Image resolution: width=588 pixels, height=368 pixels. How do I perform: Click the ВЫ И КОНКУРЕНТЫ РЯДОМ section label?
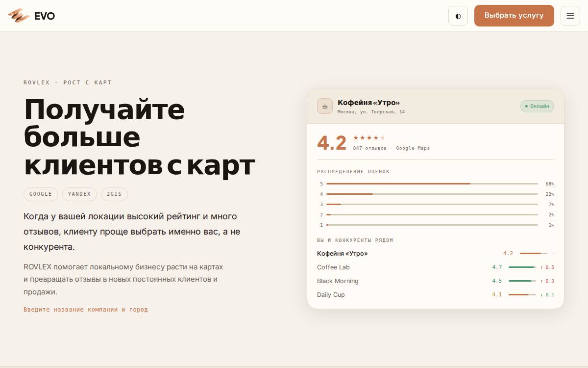coord(355,240)
